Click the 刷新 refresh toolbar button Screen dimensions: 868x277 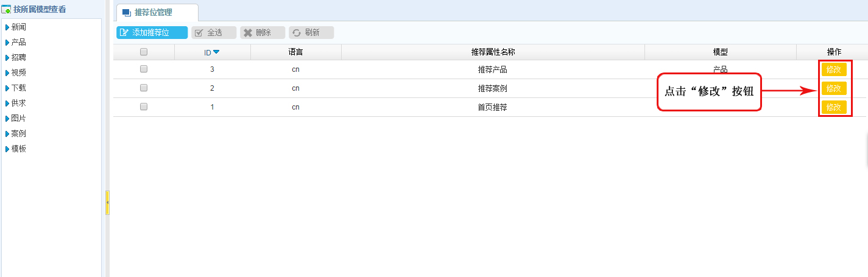pos(311,33)
